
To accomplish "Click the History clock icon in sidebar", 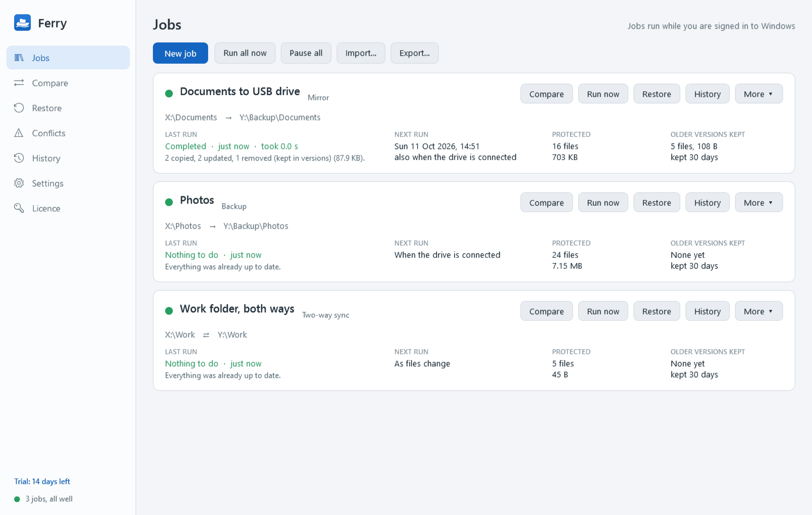I will (19, 158).
